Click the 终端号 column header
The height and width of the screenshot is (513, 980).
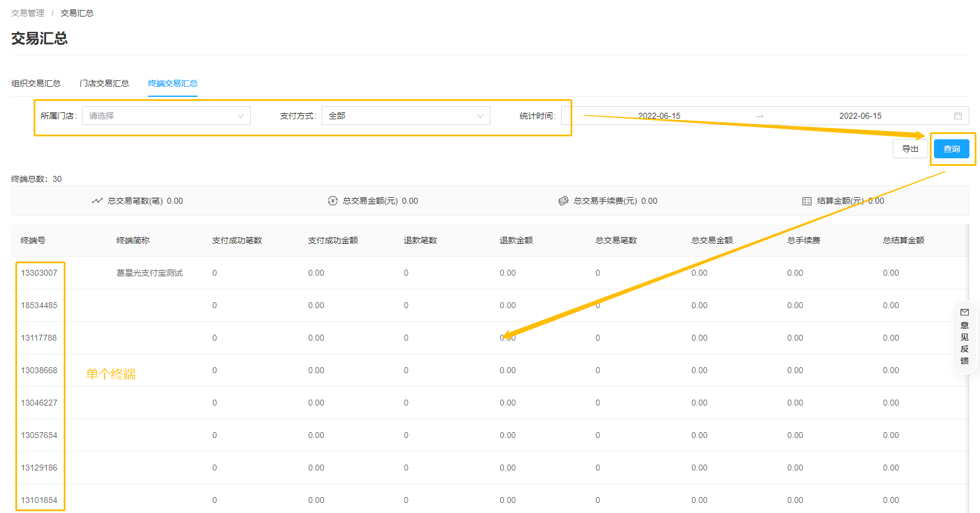tap(33, 240)
